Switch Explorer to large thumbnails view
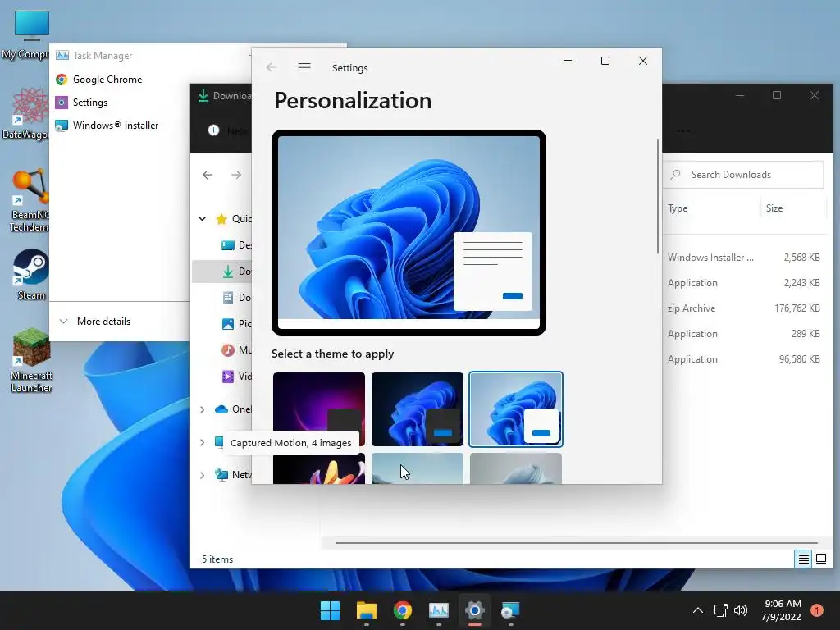840x630 pixels. click(820, 559)
